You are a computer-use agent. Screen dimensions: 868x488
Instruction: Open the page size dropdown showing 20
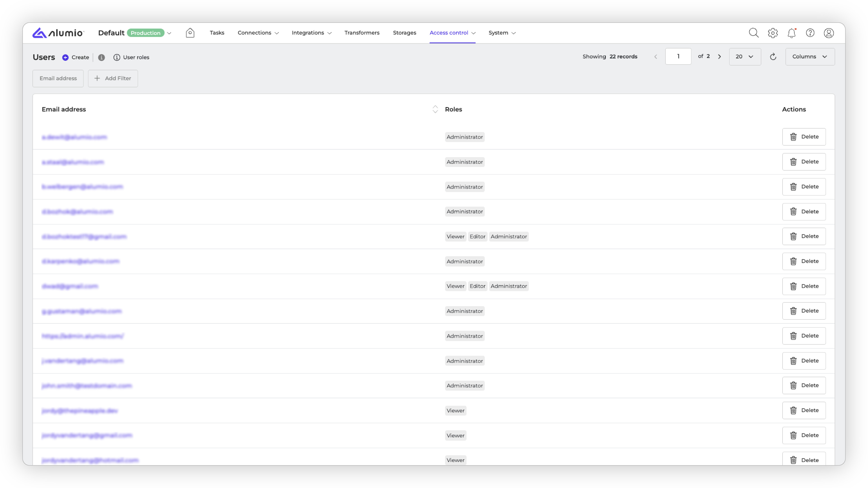[745, 56]
